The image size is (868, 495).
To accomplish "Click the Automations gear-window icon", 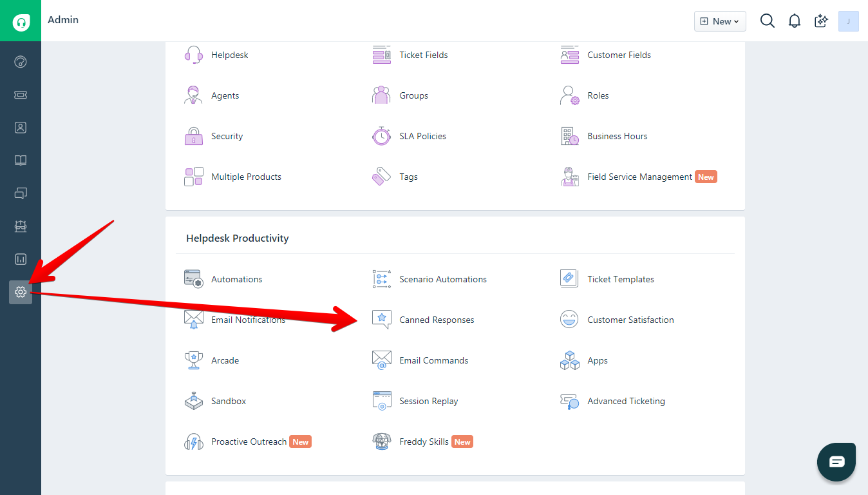I will pyautogui.click(x=194, y=279).
